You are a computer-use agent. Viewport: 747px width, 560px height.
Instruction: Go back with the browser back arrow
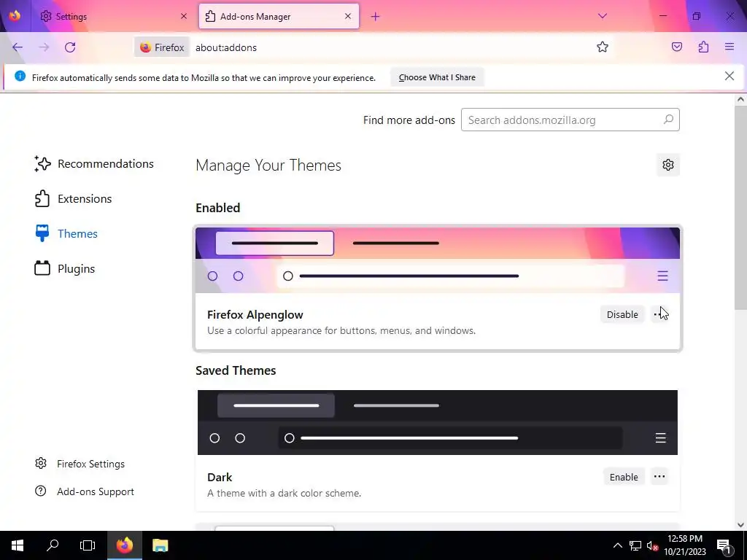click(18, 47)
